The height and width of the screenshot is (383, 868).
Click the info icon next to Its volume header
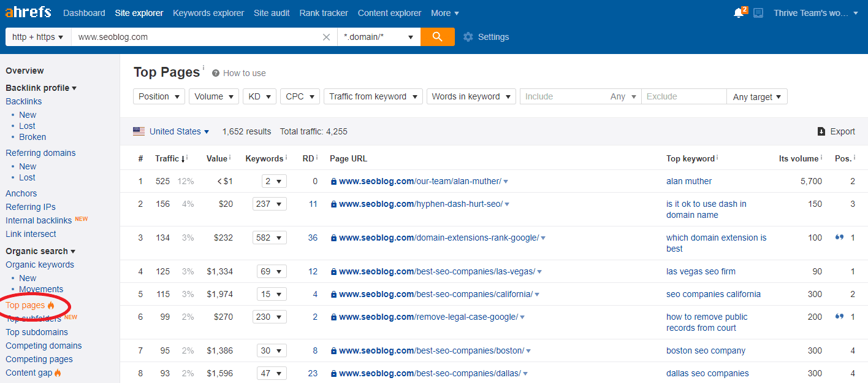(x=821, y=158)
